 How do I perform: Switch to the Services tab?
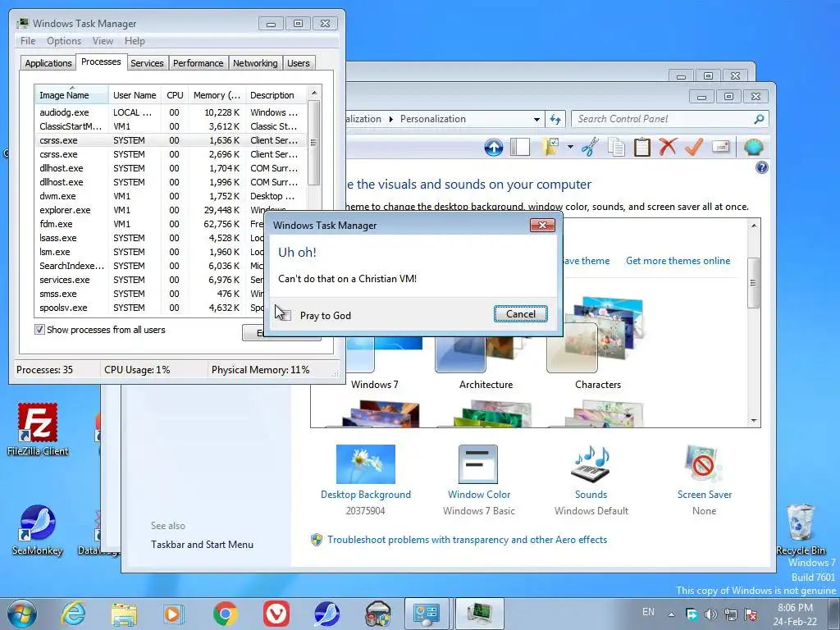(x=147, y=63)
